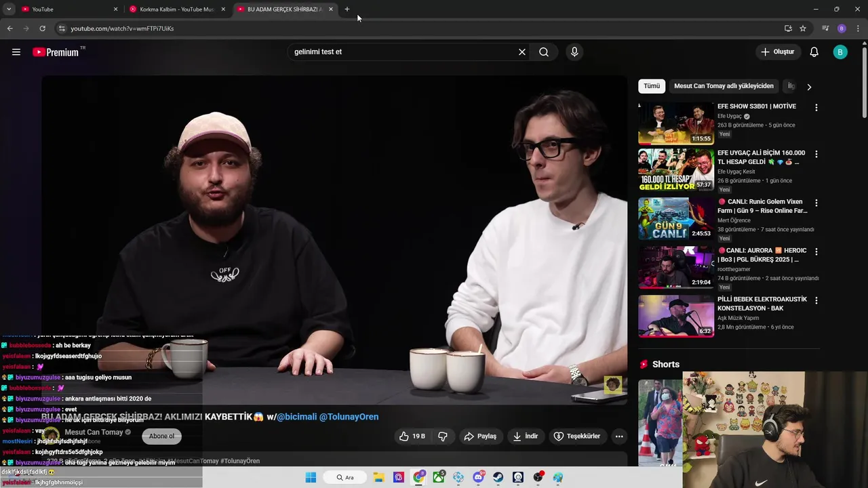
Task: Open the @bicimali mention link
Action: 297,417
